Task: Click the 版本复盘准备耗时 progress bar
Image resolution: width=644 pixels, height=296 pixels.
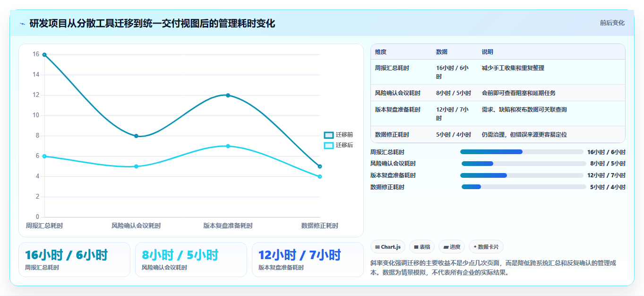Action: pyautogui.click(x=522, y=175)
